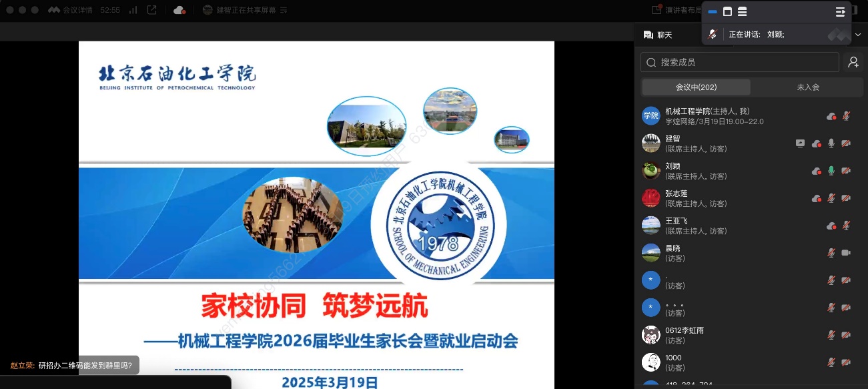Click the 搜索成员 search members field
Image resolution: width=868 pixels, height=389 pixels.
coord(739,62)
